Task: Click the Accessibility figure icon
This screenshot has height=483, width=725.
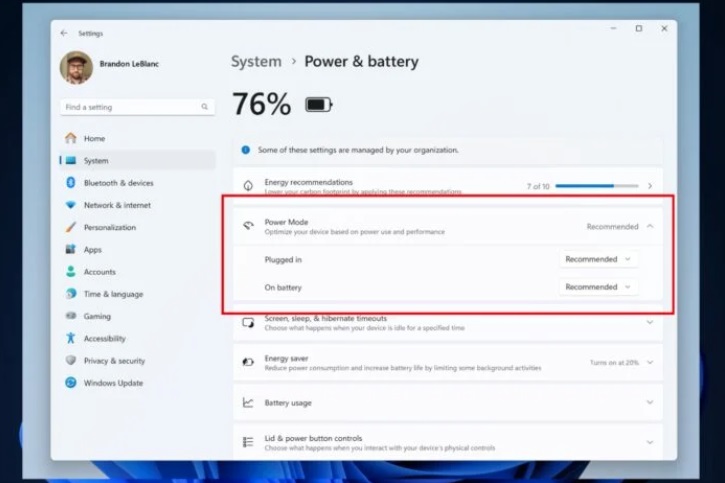Action: [x=71, y=338]
